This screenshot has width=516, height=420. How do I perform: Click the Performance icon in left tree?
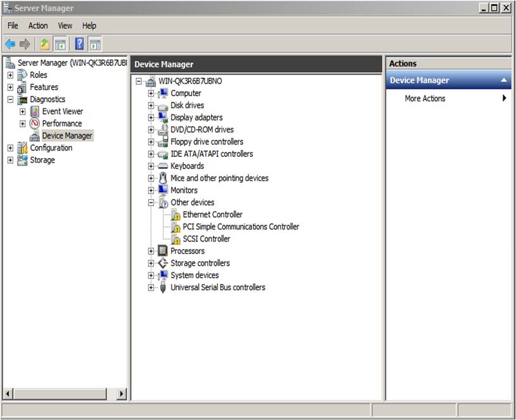coord(35,123)
